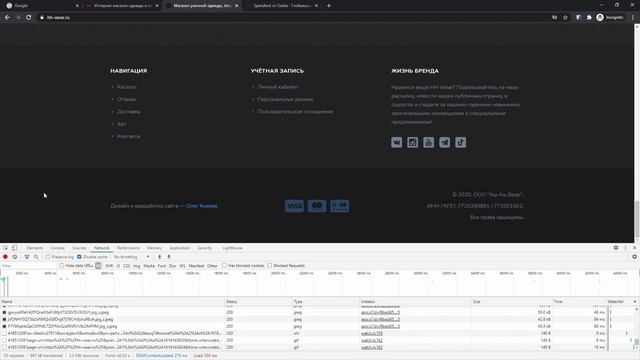Toggle Hide data URLs checkbox
640x360 pixels.
coord(62,265)
